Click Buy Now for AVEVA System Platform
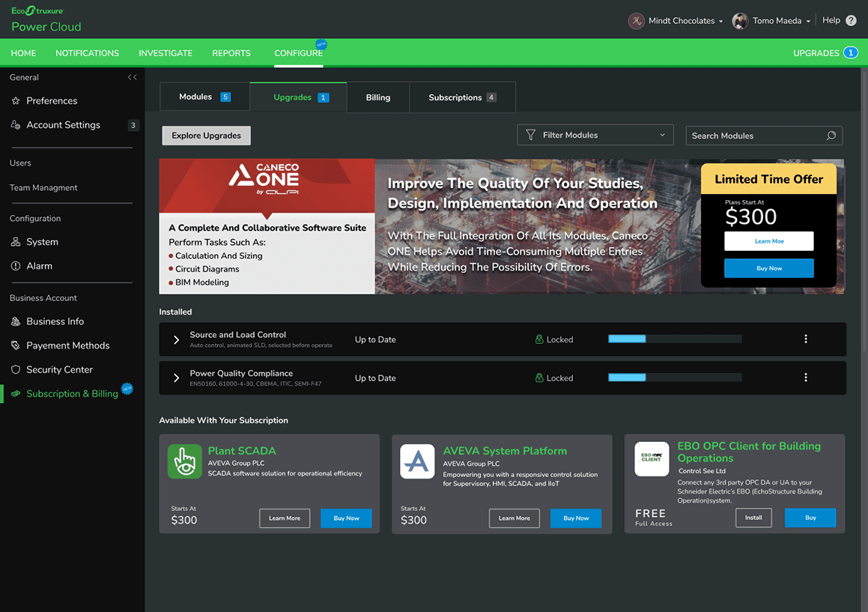The width and height of the screenshot is (868, 612). (x=576, y=518)
